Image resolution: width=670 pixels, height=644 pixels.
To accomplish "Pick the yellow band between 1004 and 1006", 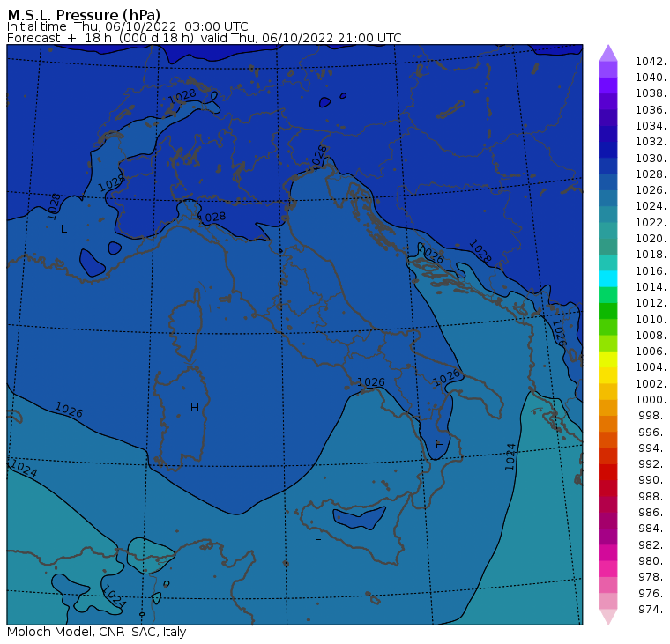I will click(x=608, y=359).
